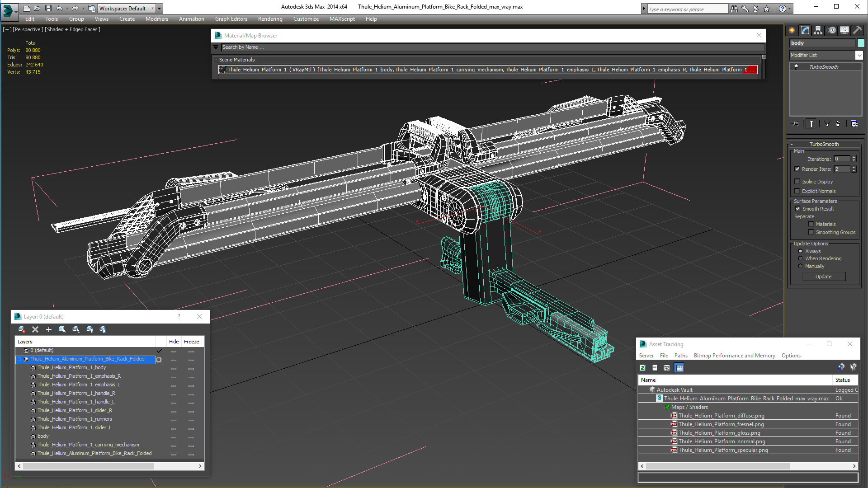Delete highlighted layer icon in Layer dialog
Screen dimensions: 868x488
tap(35, 329)
